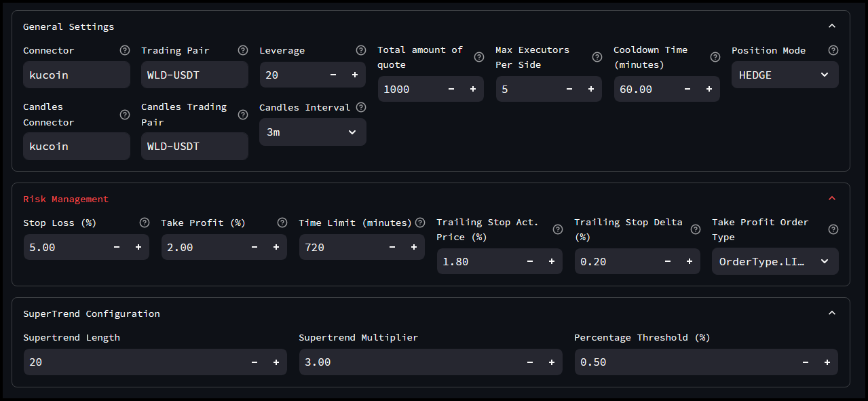Click the Candles Interval help icon
The width and height of the screenshot is (868, 401).
pos(360,107)
